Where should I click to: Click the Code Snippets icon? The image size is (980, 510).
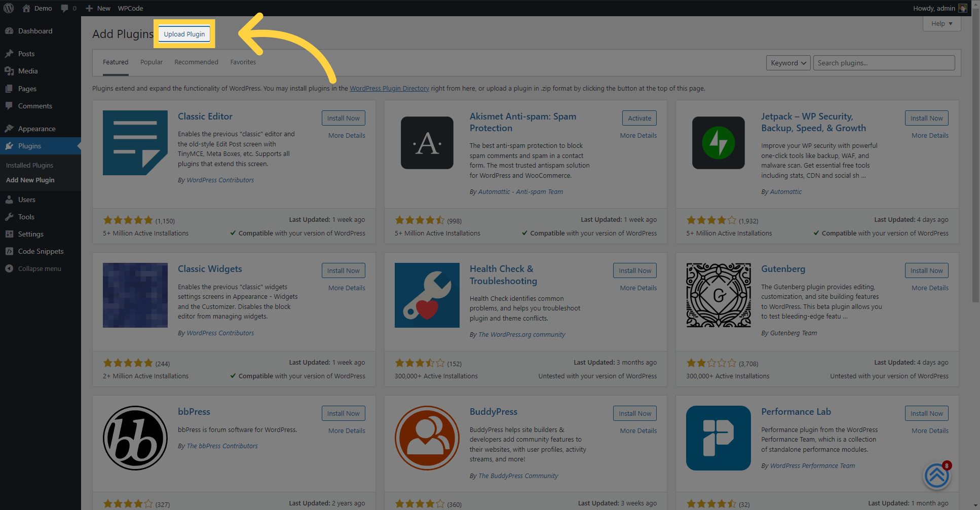point(9,251)
